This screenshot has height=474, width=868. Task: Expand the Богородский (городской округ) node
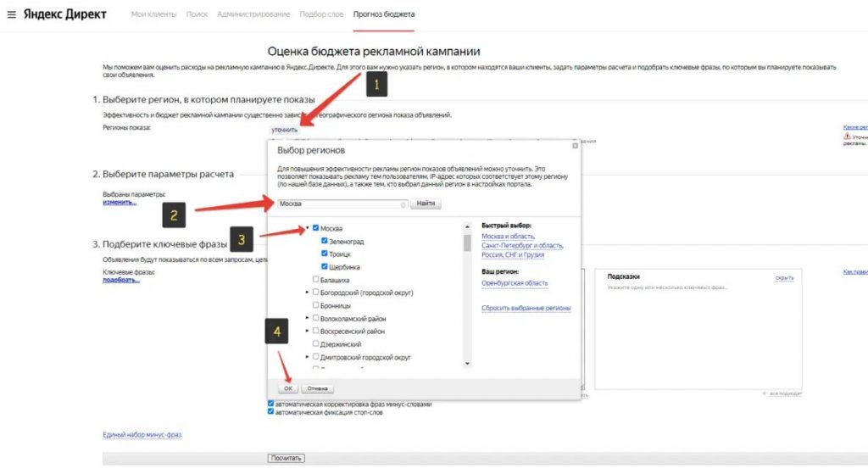307,293
